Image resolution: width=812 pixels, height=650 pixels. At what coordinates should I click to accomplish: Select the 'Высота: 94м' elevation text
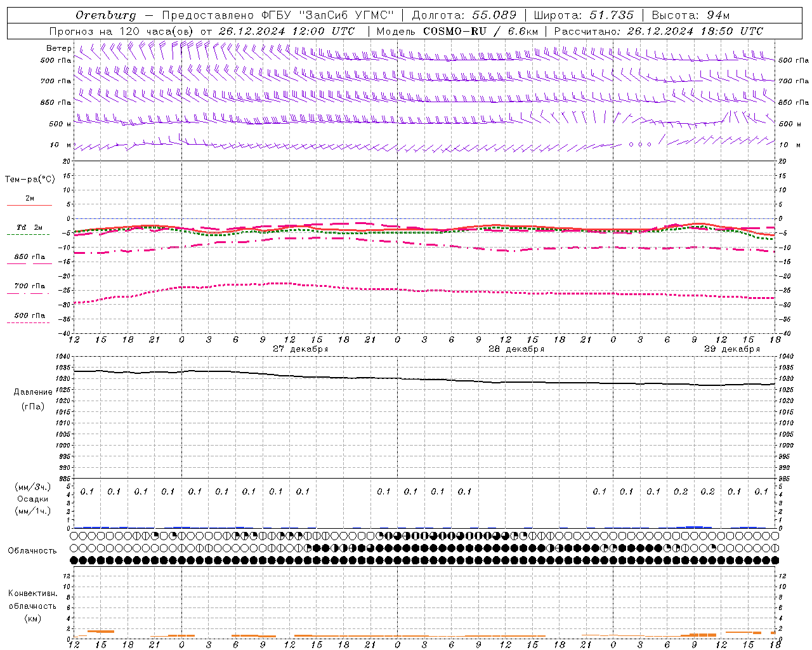(691, 15)
